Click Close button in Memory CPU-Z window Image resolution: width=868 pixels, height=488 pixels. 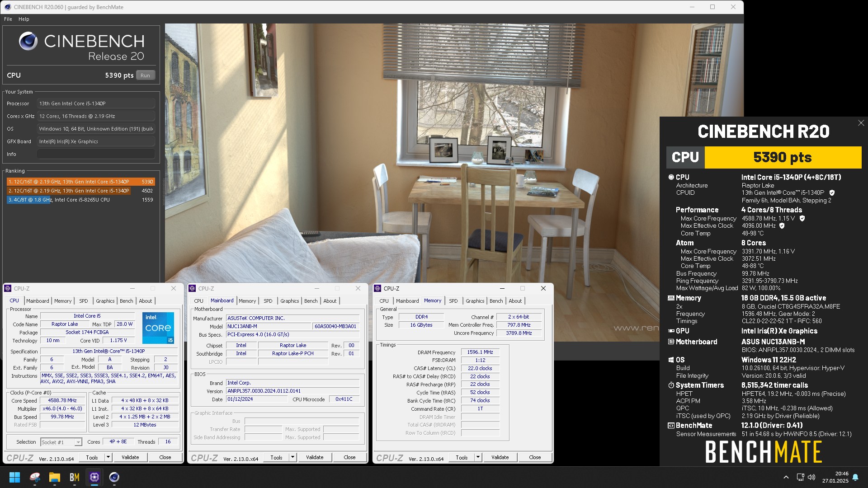pyautogui.click(x=535, y=457)
